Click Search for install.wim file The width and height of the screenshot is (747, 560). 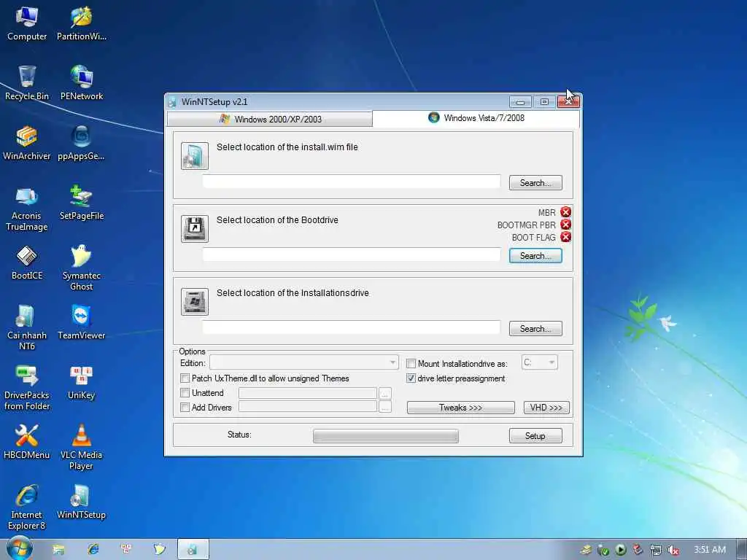(535, 183)
